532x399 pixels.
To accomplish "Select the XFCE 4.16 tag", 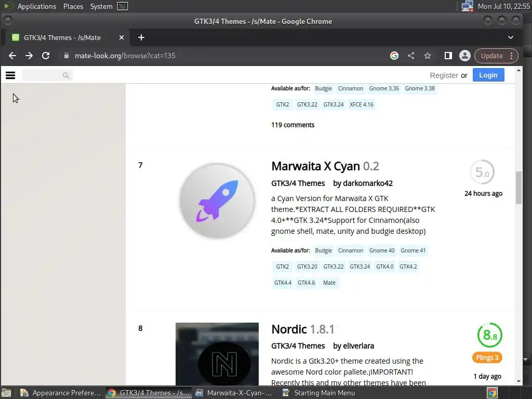I will 362,104.
